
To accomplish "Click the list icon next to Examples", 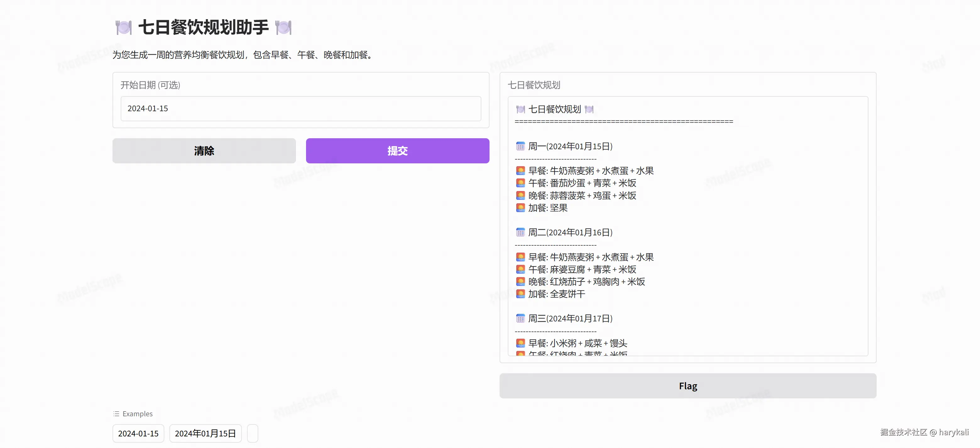I will 116,414.
